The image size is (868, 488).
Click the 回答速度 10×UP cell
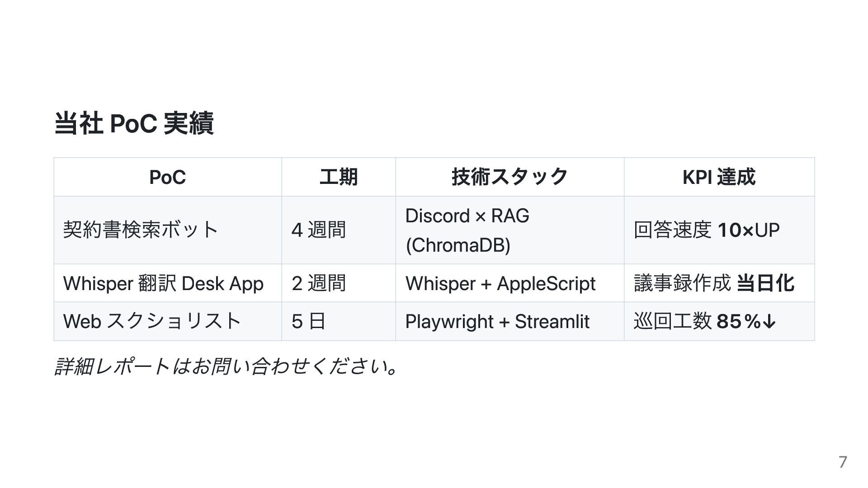tap(719, 230)
